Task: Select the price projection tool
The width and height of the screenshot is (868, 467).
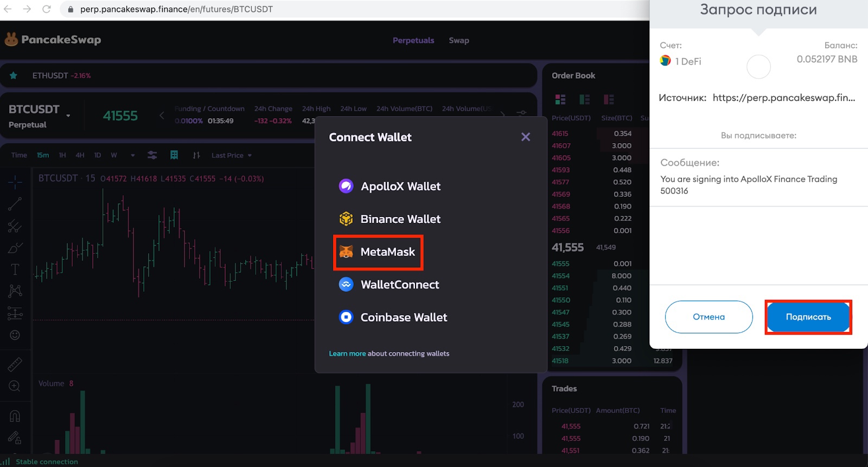Action: coord(15,313)
